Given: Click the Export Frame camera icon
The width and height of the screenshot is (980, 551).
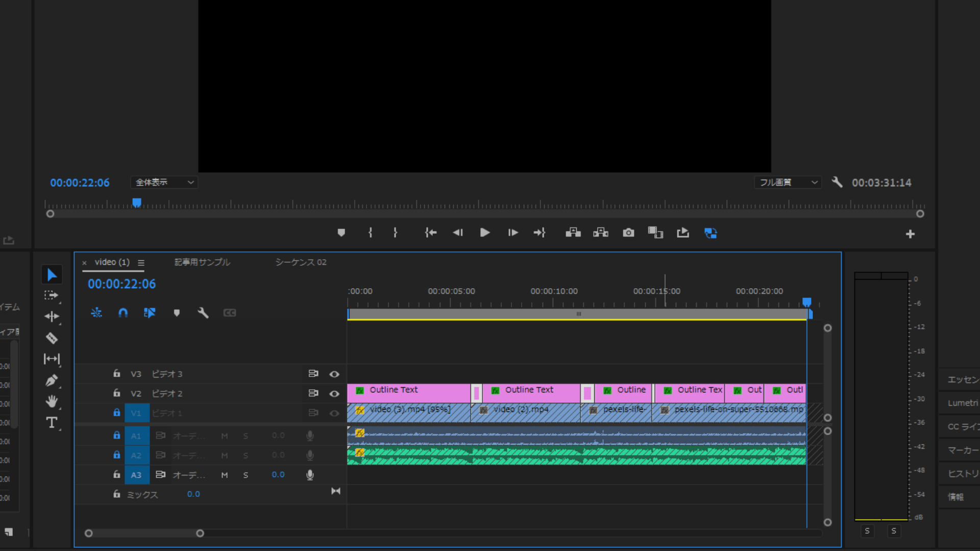Looking at the screenshot, I should coord(628,233).
